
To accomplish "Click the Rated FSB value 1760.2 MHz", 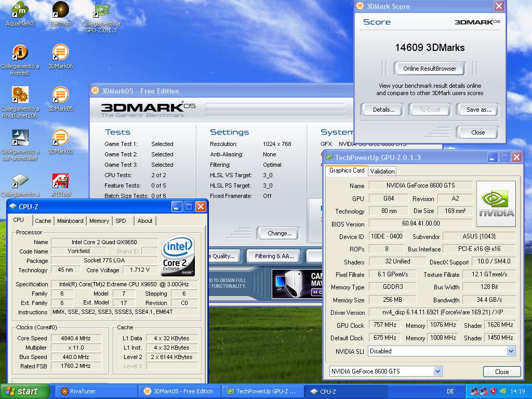I will [x=76, y=366].
